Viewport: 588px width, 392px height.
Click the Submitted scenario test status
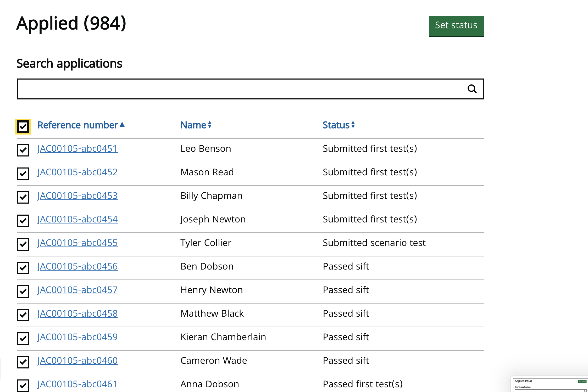pyautogui.click(x=374, y=243)
